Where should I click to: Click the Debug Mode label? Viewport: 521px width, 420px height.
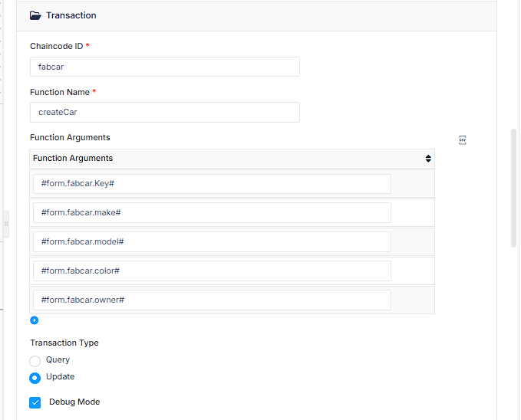[74, 402]
